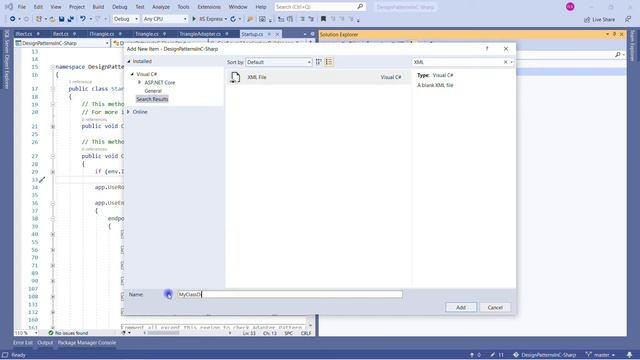Collapse the Installed templates node
The height and width of the screenshot is (360, 640).
point(129,61)
